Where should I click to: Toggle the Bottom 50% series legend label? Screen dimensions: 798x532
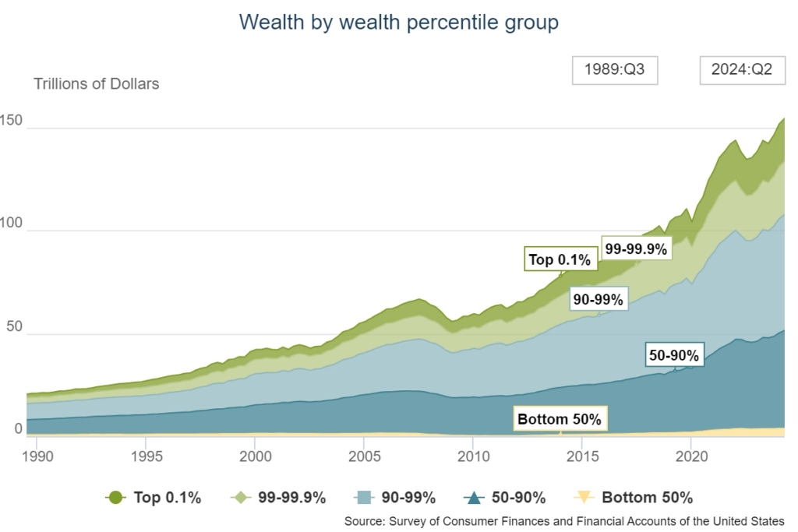(647, 498)
